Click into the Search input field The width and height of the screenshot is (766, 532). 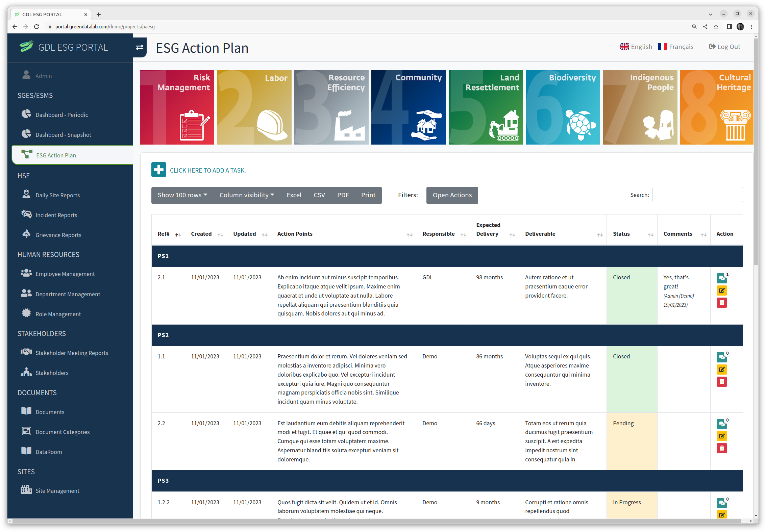click(x=697, y=195)
